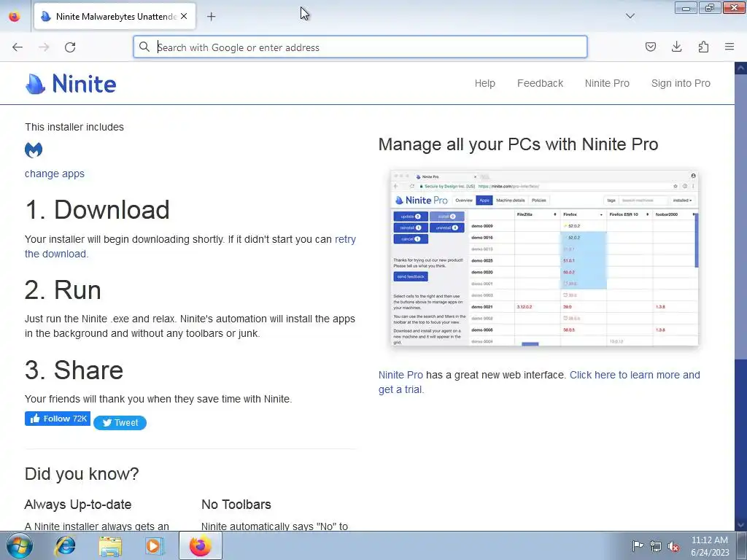This screenshot has width=747, height=560.
Task: Open Windows Explorer from taskbar
Action: 111,545
